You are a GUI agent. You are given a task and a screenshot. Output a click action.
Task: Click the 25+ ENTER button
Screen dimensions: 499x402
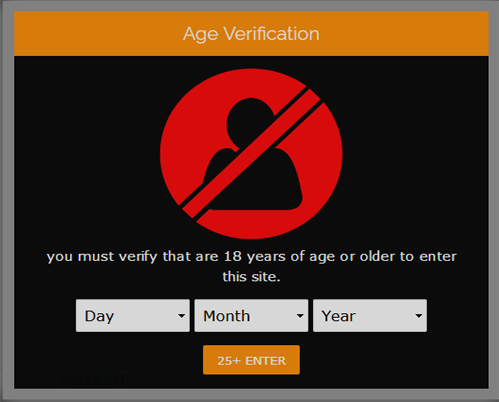click(x=251, y=360)
